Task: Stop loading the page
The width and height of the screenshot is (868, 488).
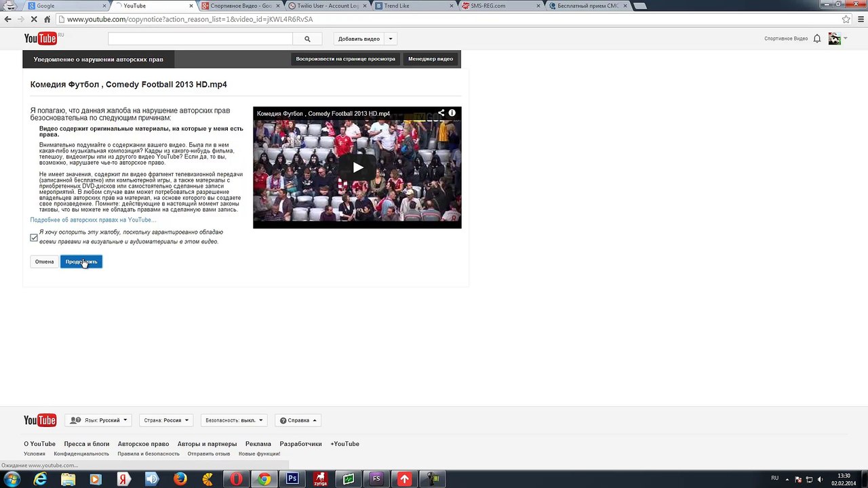Action: click(x=34, y=19)
